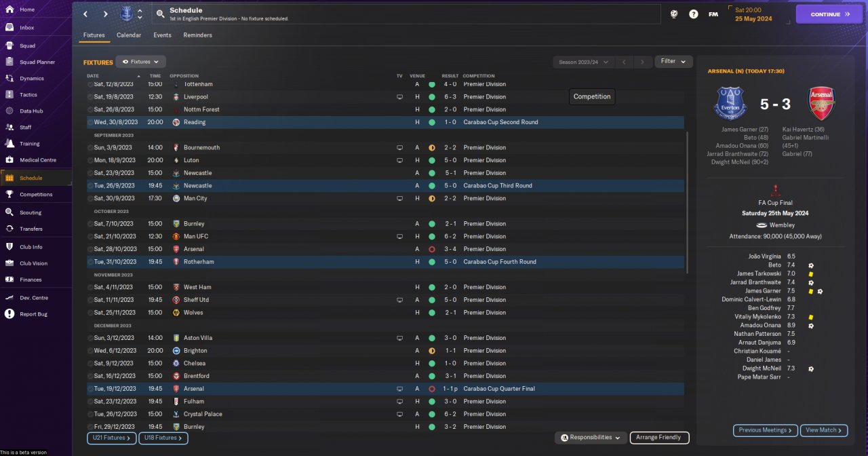The image size is (868, 456).
Task: Click the large Arsenal crest in match panel
Action: click(x=822, y=104)
